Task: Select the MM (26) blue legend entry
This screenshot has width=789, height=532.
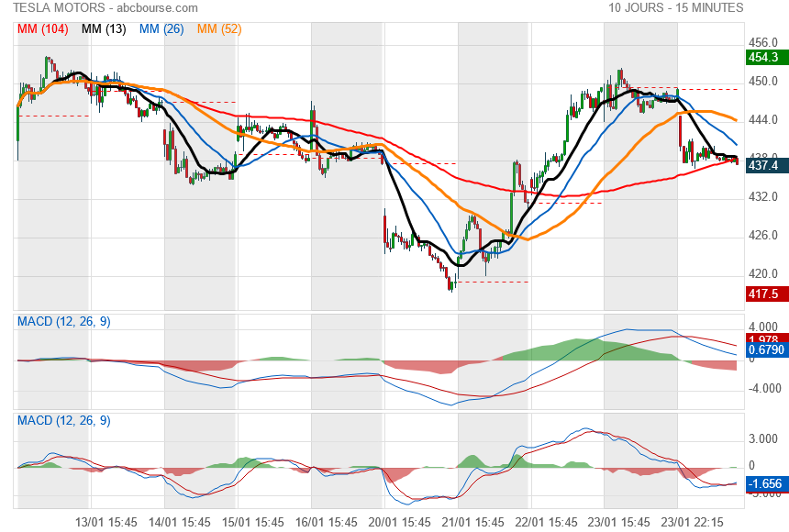Action: (161, 28)
